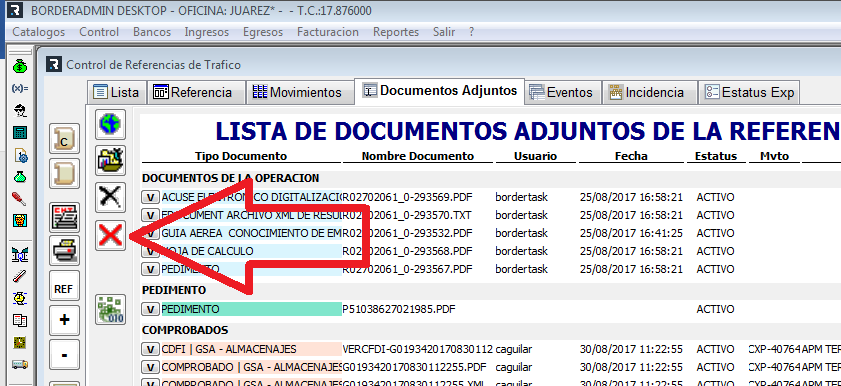Click the folder with chart icon
Image resolution: width=841 pixels, height=386 pixels.
click(x=110, y=160)
